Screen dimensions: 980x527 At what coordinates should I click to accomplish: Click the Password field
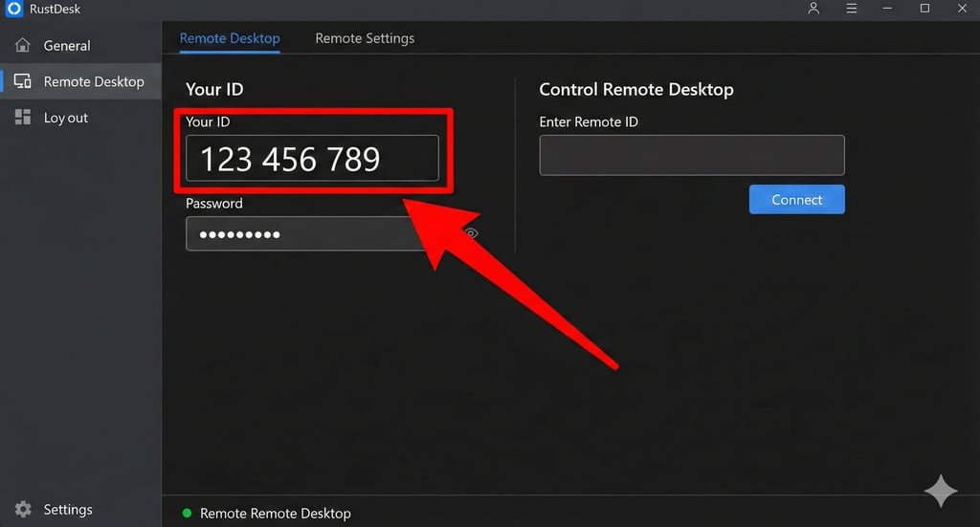[x=313, y=233]
